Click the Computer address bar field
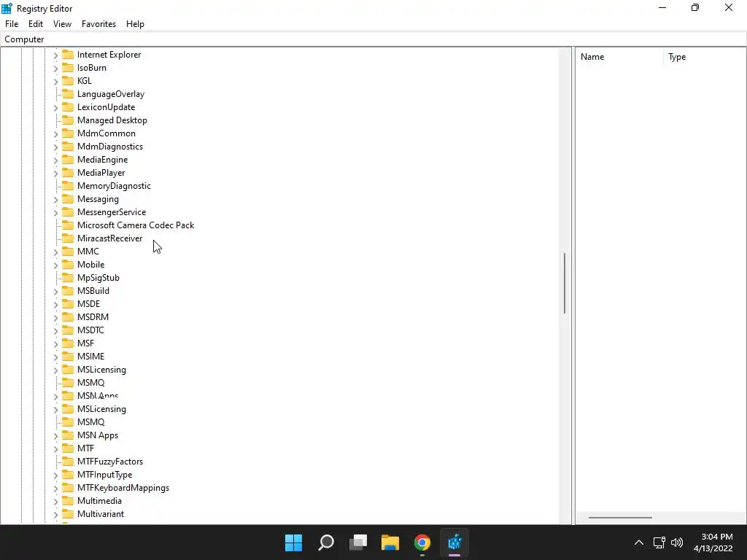 (x=373, y=39)
